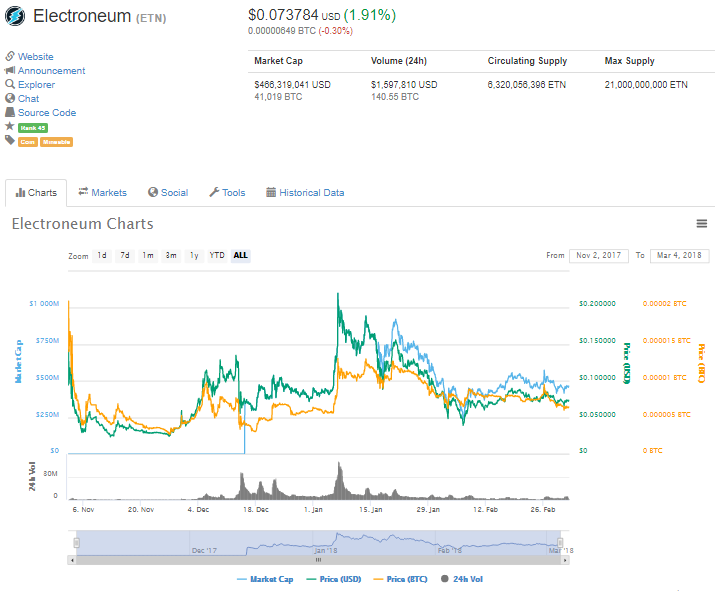This screenshot has width=720, height=591.
Task: Toggle the 24h Vol series in legend
Action: click(x=462, y=580)
